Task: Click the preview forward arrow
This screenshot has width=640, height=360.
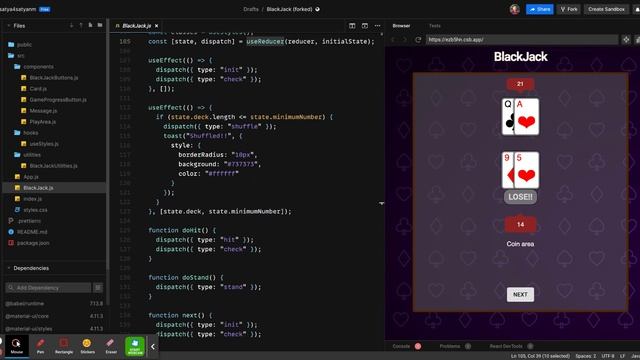Action: click(x=405, y=40)
